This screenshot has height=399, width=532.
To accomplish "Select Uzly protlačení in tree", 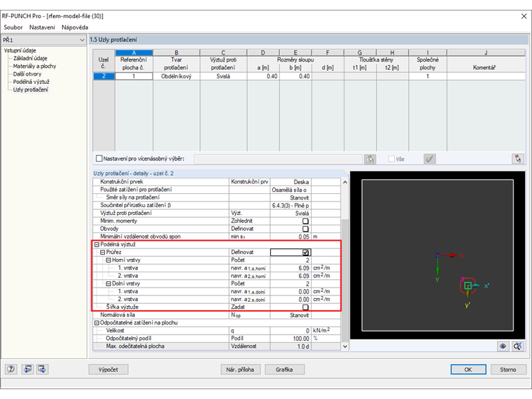I will (x=31, y=90).
